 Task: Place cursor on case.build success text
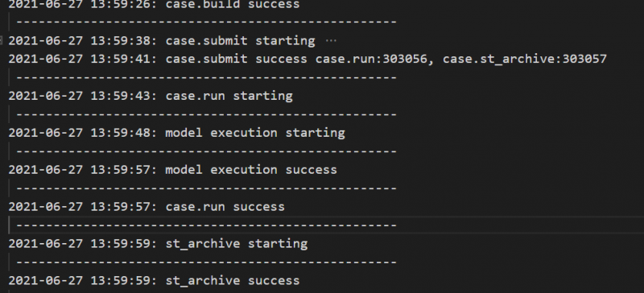click(233, 5)
